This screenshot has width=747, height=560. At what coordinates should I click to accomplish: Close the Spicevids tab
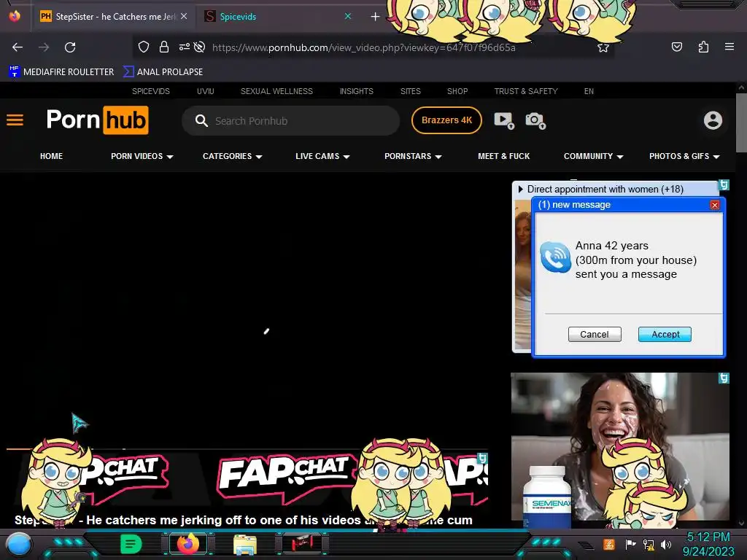pyautogui.click(x=348, y=16)
